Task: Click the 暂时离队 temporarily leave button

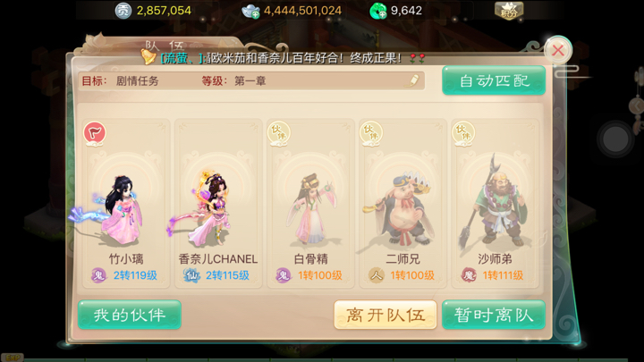Action: [494, 315]
